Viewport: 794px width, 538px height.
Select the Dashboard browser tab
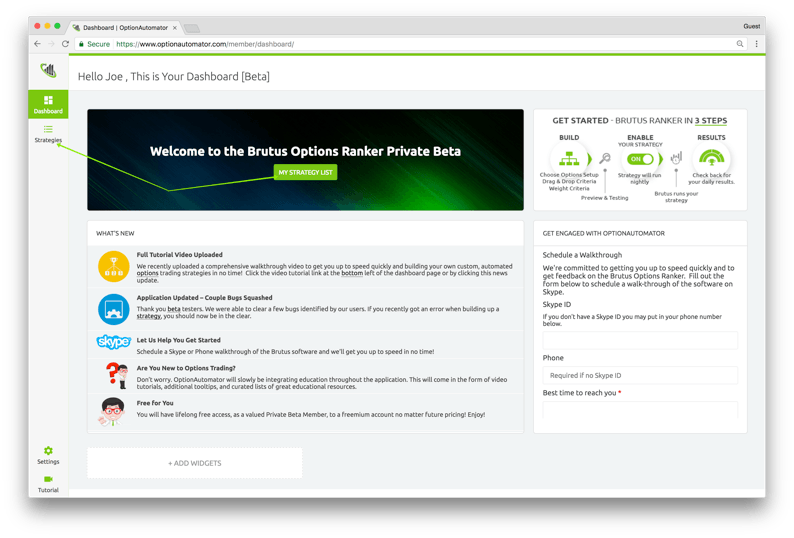coord(125,27)
